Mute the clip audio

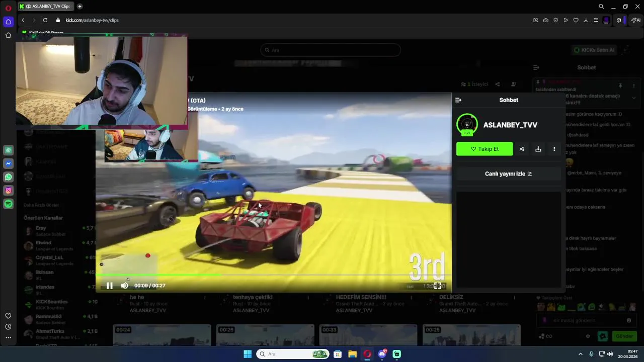click(124, 286)
